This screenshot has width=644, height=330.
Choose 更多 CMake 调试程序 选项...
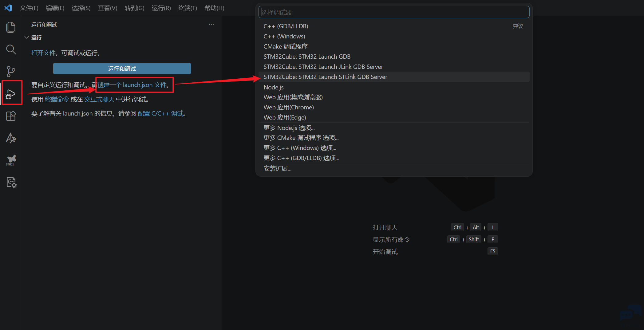point(394,138)
